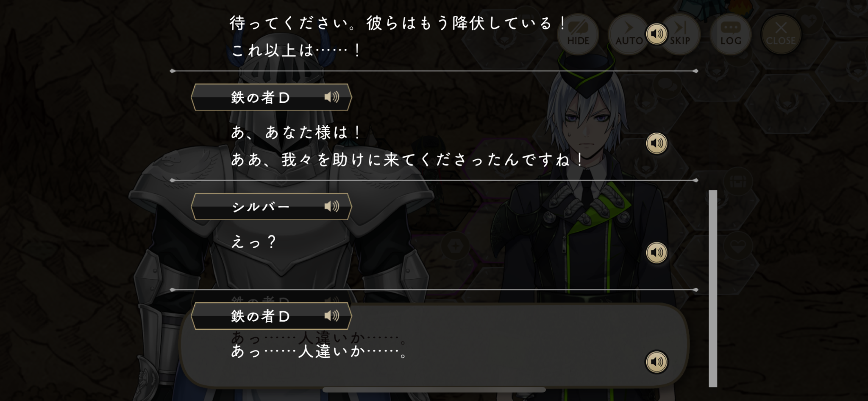The width and height of the screenshot is (868, 401).
Task: Open the LOG button
Action: (731, 34)
